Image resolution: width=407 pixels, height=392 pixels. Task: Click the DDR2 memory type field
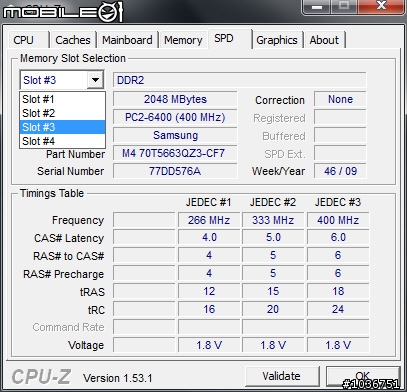pos(240,80)
